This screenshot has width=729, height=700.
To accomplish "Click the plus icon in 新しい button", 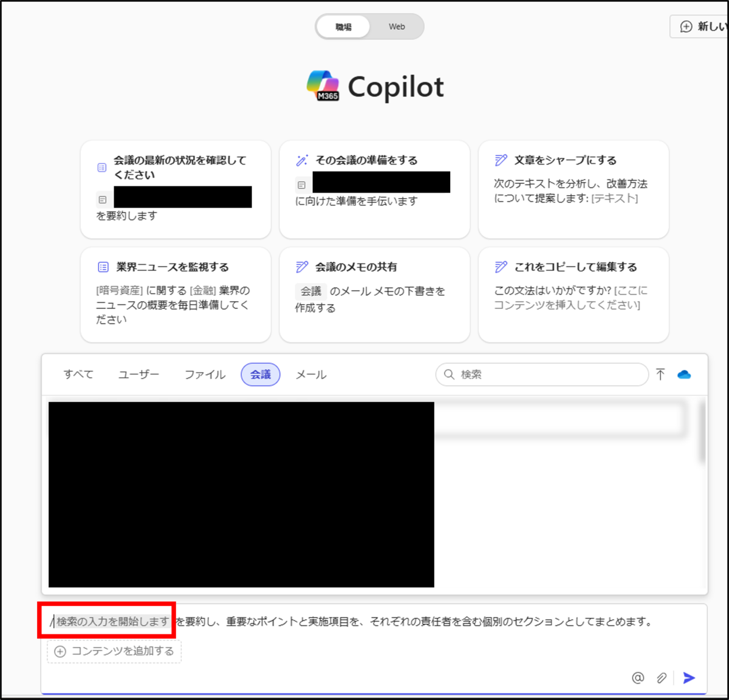I will pos(686,27).
